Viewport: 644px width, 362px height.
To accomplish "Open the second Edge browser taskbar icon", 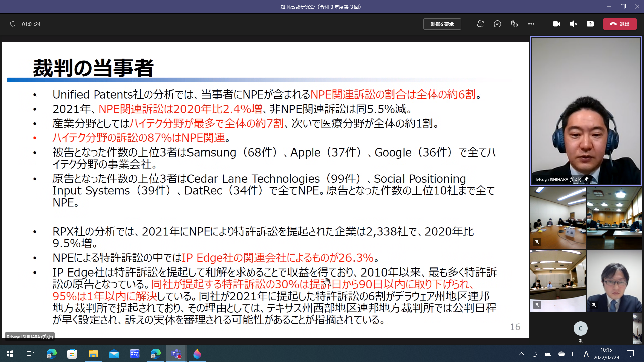I will [156, 354].
